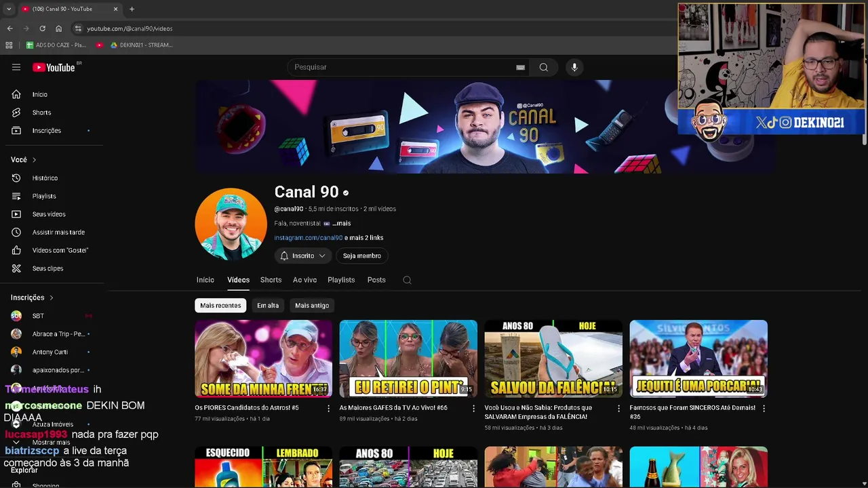868x488 pixels.
Task: Open options for SALVARAM Empresas video
Action: 618,408
